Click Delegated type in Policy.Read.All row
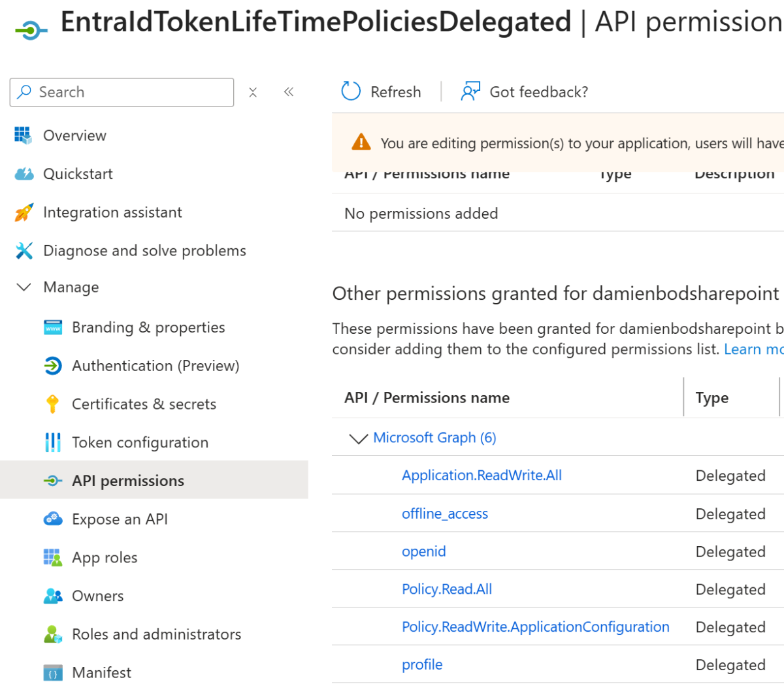The image size is (784, 697). click(x=730, y=589)
